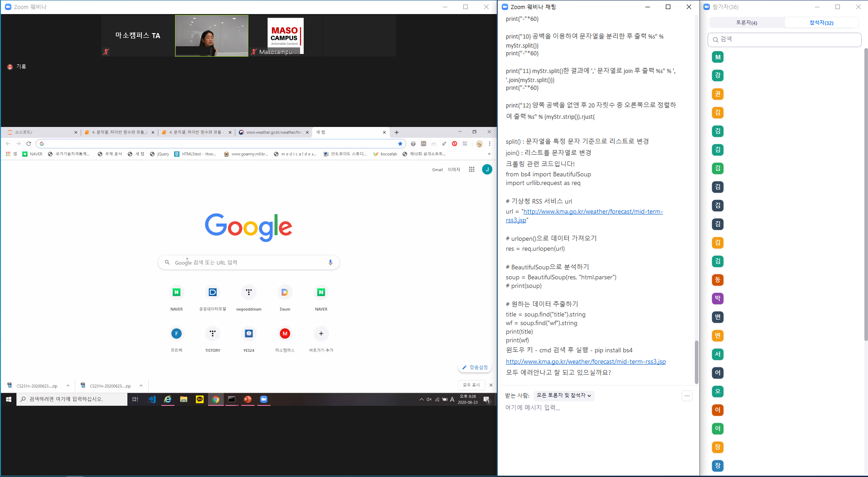868x477 pixels.
Task: Expand the 모든 토론자 및 참석자 recipient dropdown
Action: pos(563,396)
